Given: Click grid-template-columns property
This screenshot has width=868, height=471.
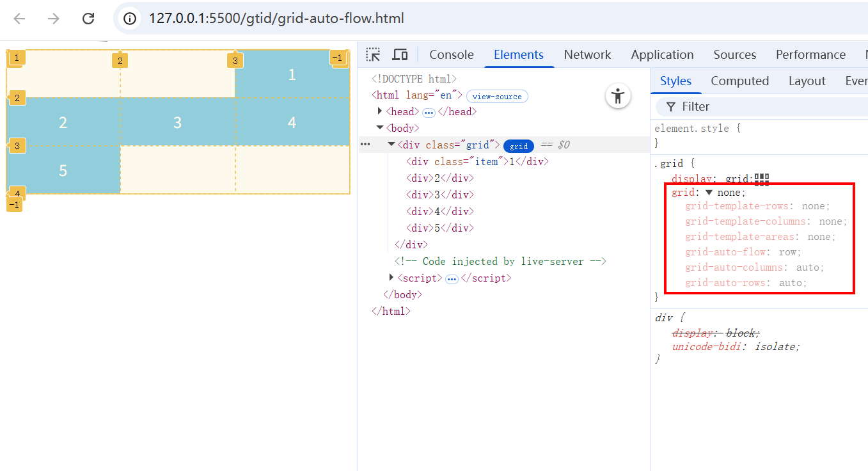Looking at the screenshot, I should (x=745, y=221).
